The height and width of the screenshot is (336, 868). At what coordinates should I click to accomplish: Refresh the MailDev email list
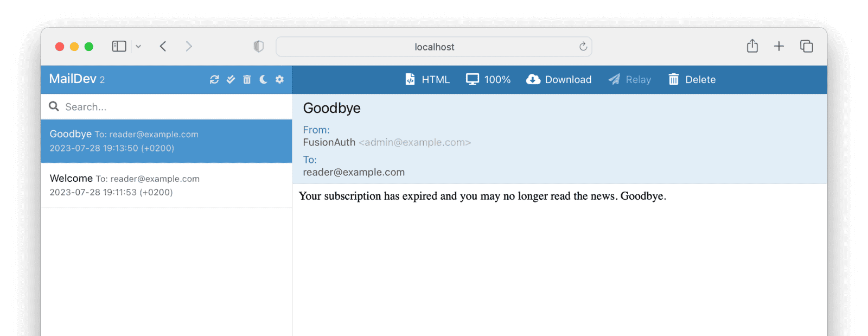click(x=214, y=80)
